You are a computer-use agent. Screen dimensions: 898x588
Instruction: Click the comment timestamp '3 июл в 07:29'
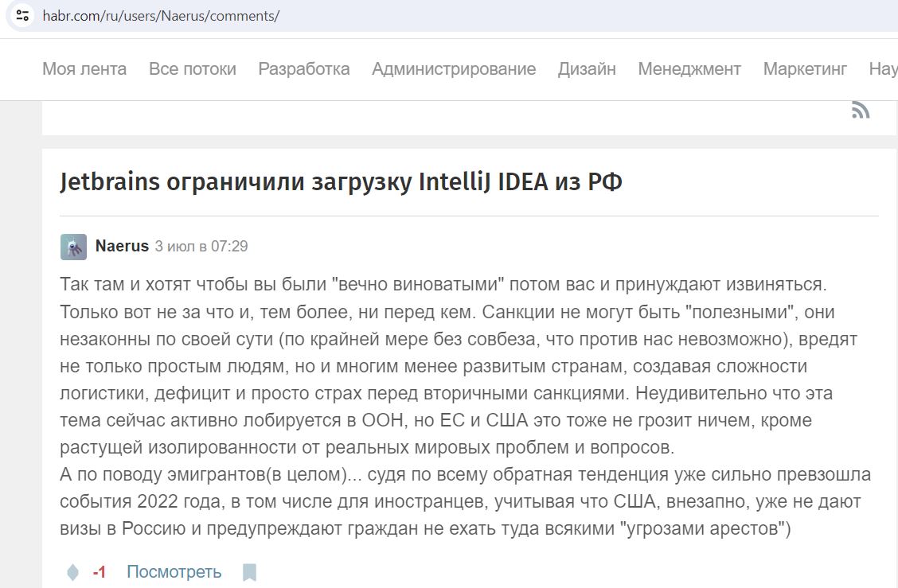click(x=201, y=246)
